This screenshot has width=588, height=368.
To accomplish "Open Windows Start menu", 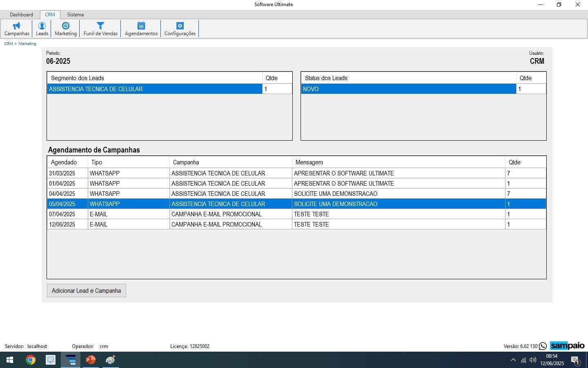I will click(10, 360).
